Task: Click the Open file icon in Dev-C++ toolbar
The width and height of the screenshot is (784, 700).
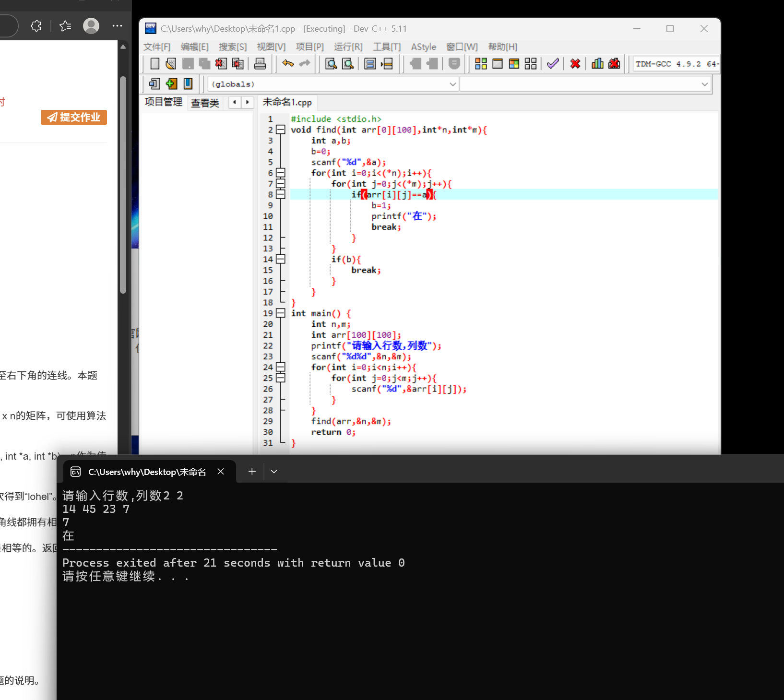Action: pos(171,64)
